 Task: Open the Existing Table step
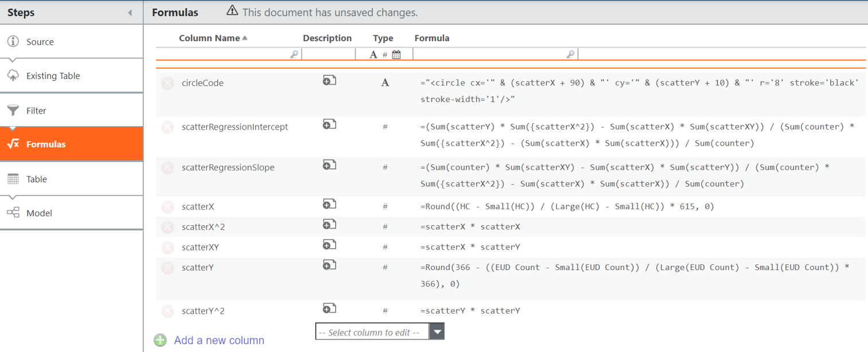71,76
